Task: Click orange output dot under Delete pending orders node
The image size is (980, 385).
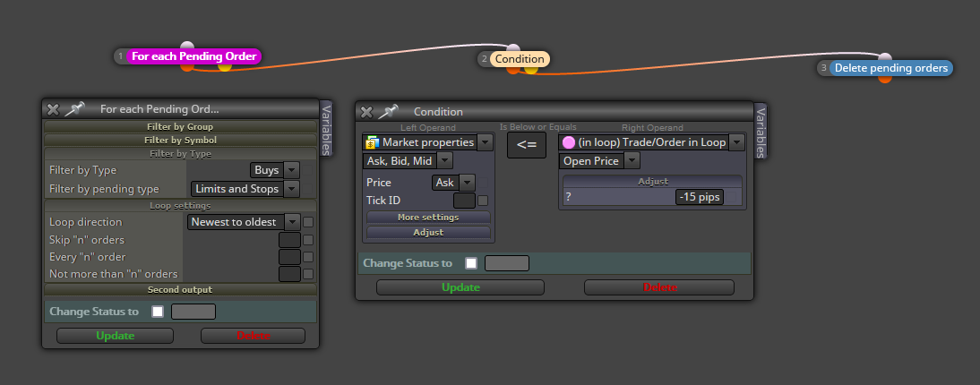Action: (x=884, y=78)
